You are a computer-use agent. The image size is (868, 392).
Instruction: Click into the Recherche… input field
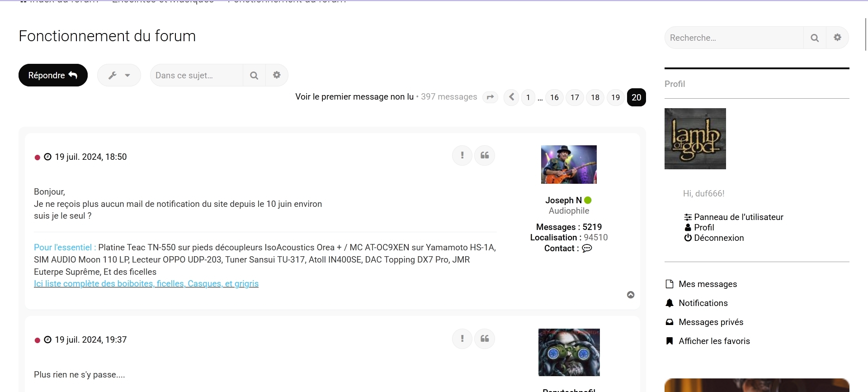(734, 38)
